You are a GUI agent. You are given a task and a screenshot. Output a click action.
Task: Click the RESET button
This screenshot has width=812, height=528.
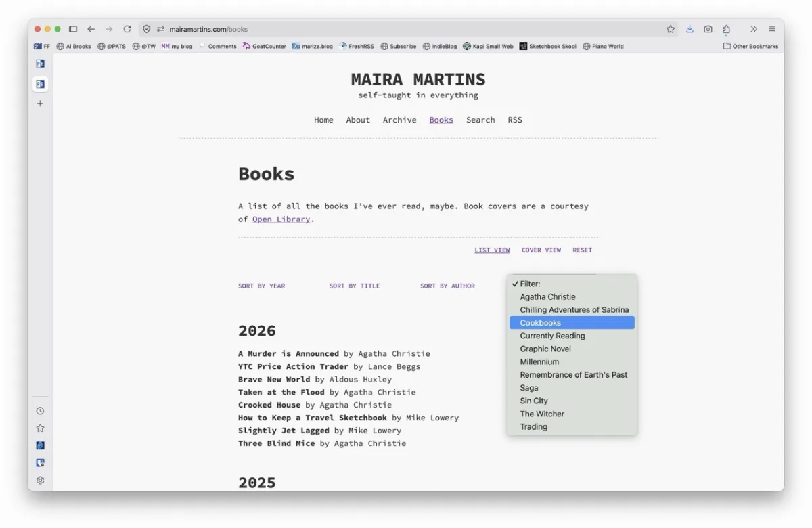coord(582,250)
